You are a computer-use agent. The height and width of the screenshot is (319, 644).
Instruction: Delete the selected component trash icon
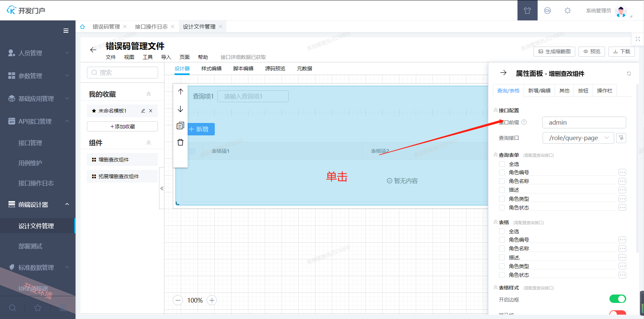[181, 142]
